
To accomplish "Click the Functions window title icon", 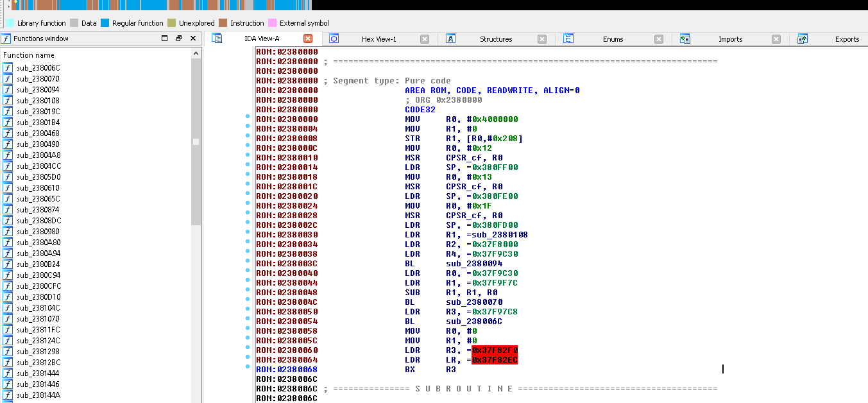I will click(6, 39).
